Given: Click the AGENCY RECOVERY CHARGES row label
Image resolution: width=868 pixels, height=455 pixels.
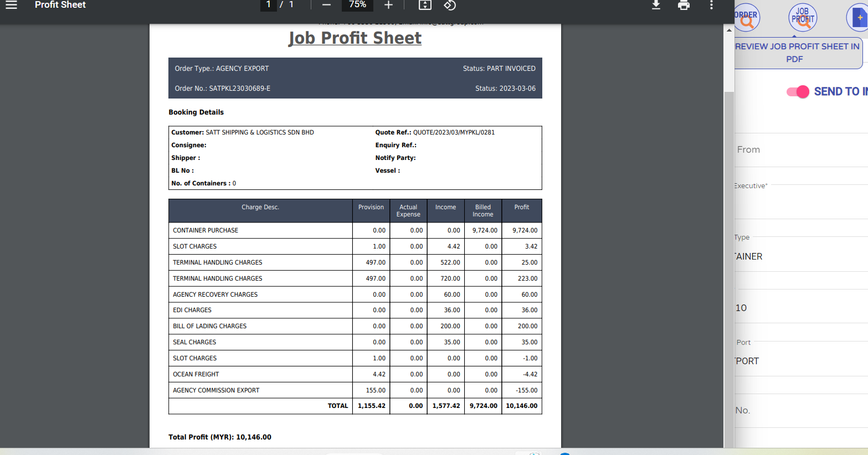Looking at the screenshot, I should click(215, 294).
